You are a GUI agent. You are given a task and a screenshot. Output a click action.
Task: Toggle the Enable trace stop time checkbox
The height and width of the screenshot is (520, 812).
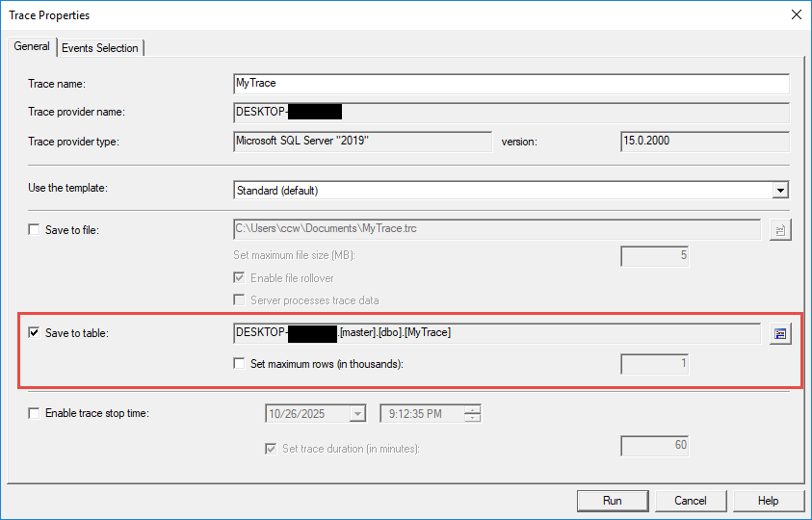click(x=34, y=413)
